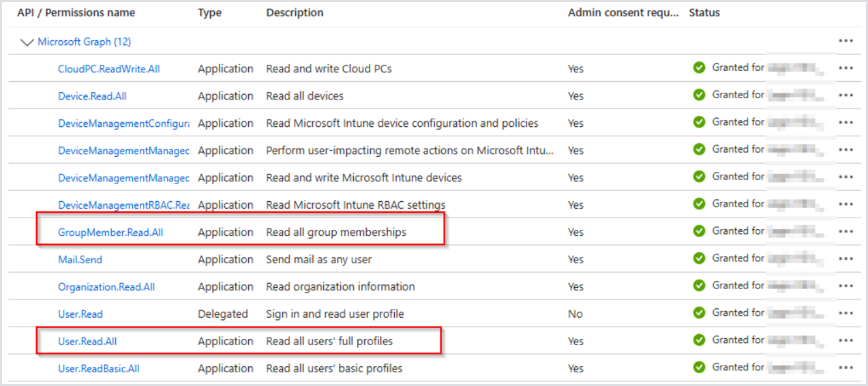Select 'Read all users' basic profiles' text

(334, 369)
